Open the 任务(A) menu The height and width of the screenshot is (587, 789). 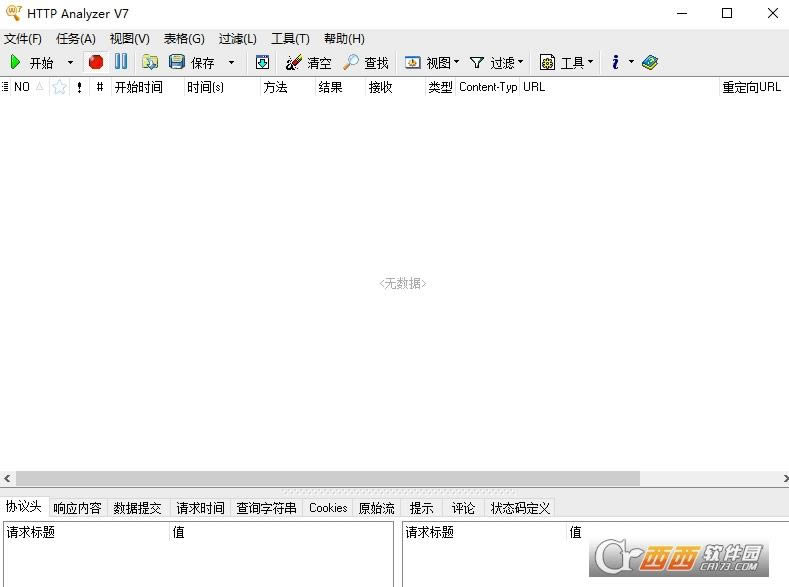tap(76, 39)
